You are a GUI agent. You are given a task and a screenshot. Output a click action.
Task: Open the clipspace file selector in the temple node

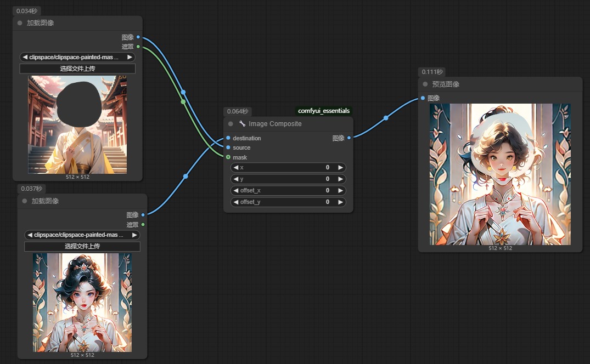77,57
